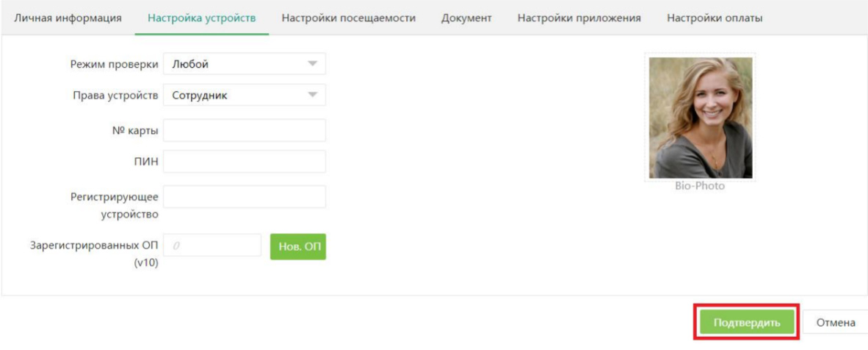Open the Режим проверки dropdown showing Любой

click(x=235, y=64)
